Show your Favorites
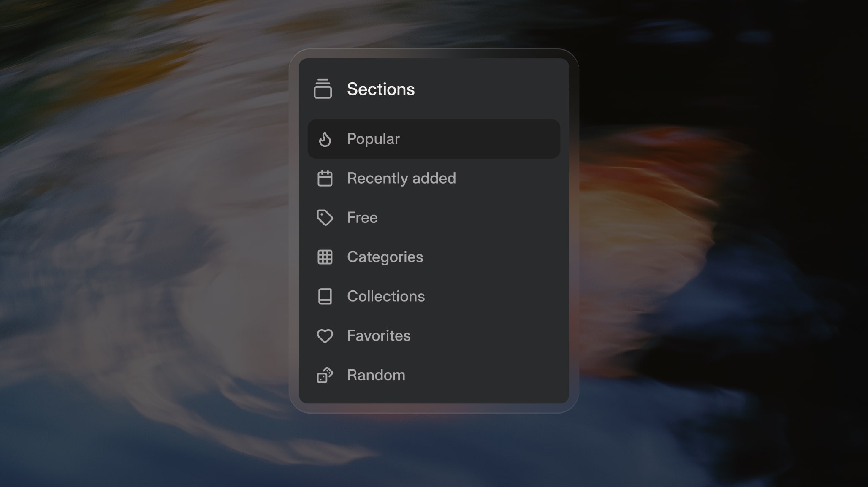868x487 pixels. coord(378,336)
